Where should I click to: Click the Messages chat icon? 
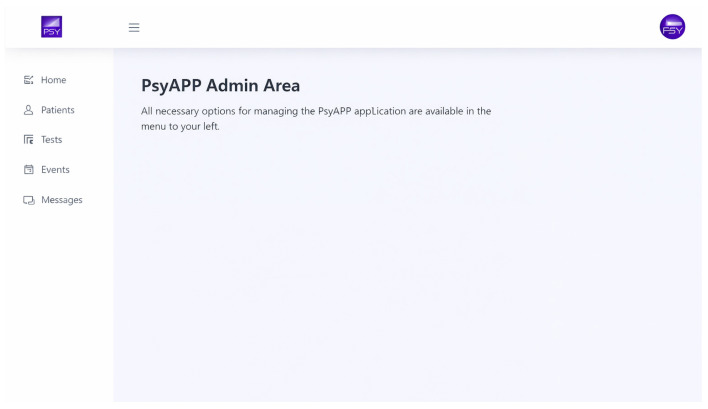pyautogui.click(x=28, y=200)
